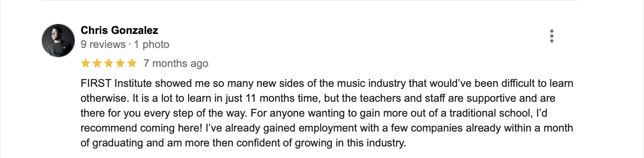This screenshot has height=158, width=644.
Task: Click the second gold rating star
Action: [x=97, y=63]
